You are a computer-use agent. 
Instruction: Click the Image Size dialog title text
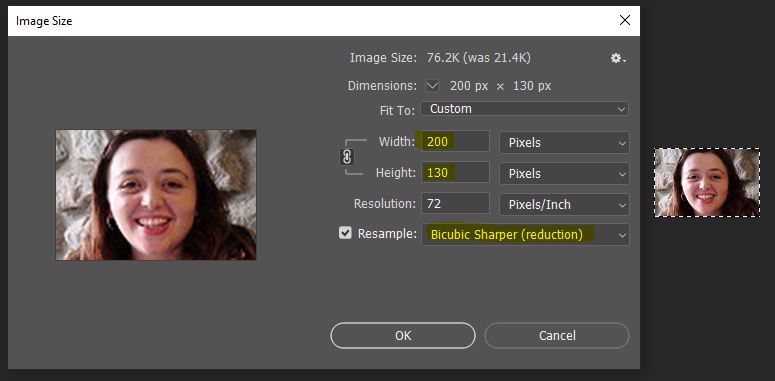click(44, 21)
